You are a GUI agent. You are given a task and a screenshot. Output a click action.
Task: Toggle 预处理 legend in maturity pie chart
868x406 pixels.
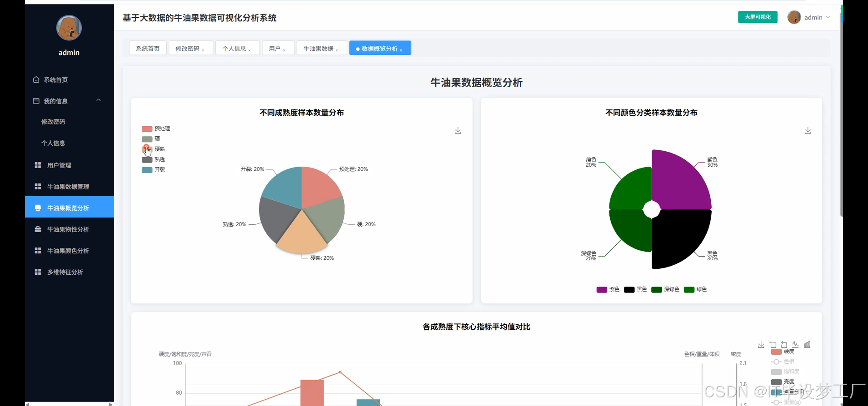coord(156,129)
